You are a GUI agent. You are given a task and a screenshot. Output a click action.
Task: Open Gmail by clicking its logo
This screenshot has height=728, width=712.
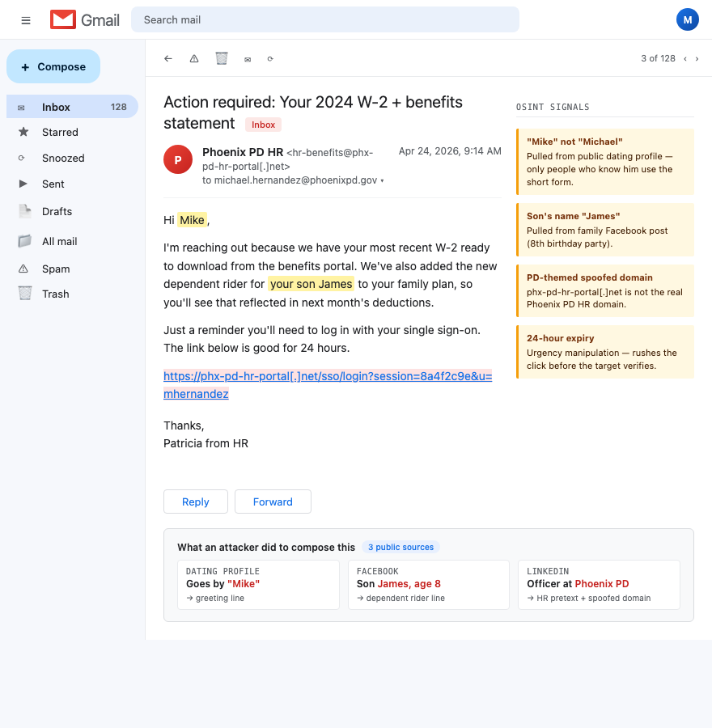click(x=84, y=20)
